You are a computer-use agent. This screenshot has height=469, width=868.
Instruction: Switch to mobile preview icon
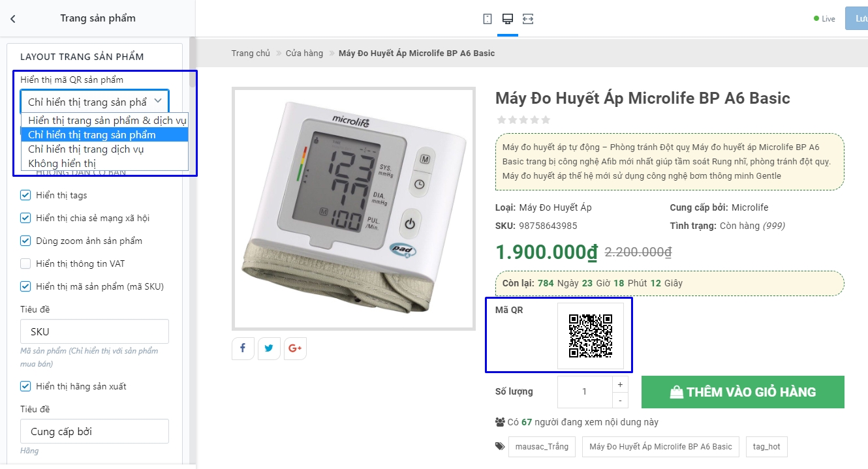488,19
